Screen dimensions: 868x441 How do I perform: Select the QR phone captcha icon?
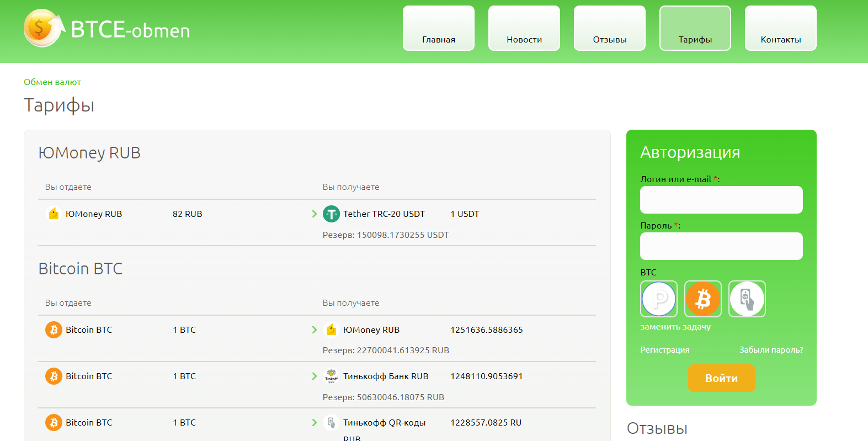point(747,299)
